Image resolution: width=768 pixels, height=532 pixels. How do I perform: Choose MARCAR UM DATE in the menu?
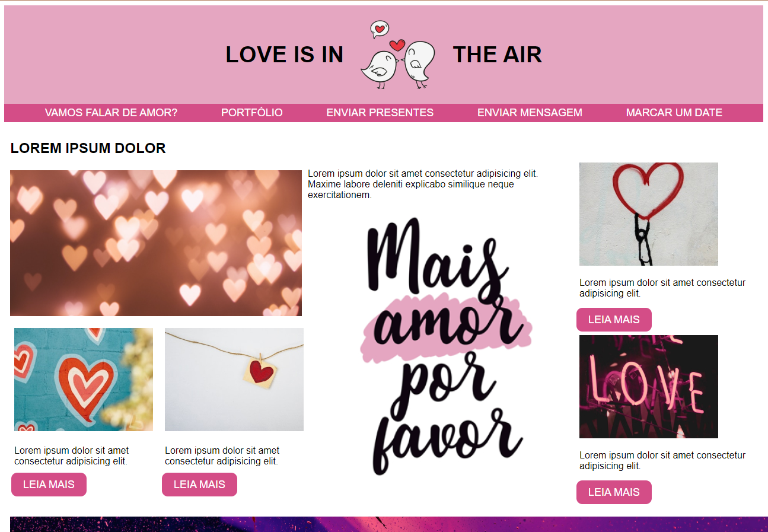coord(674,113)
